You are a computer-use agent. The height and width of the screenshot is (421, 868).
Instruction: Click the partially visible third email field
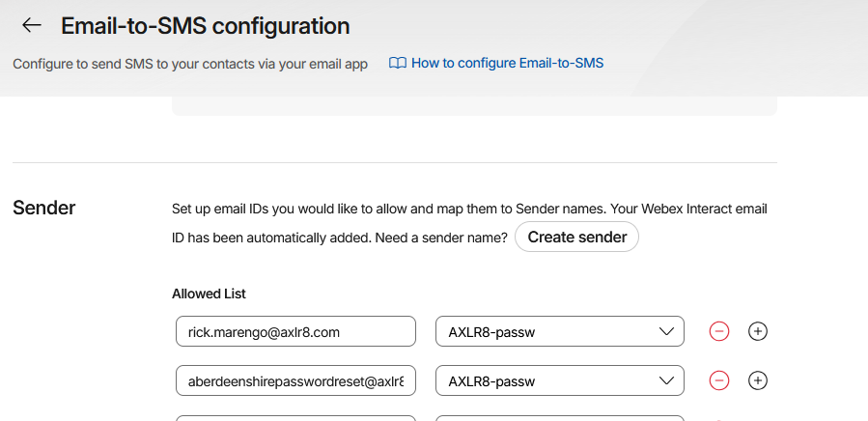(x=295, y=418)
